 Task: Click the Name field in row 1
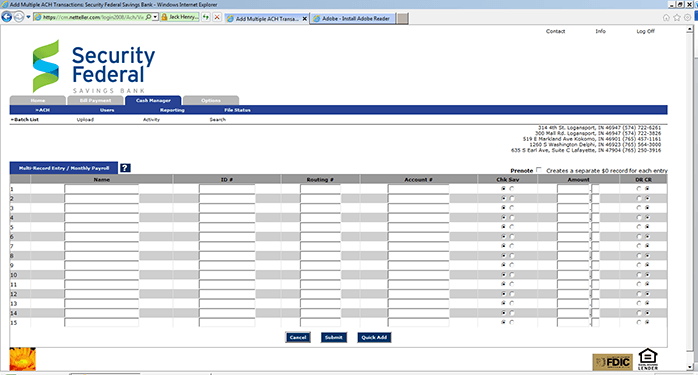point(101,189)
